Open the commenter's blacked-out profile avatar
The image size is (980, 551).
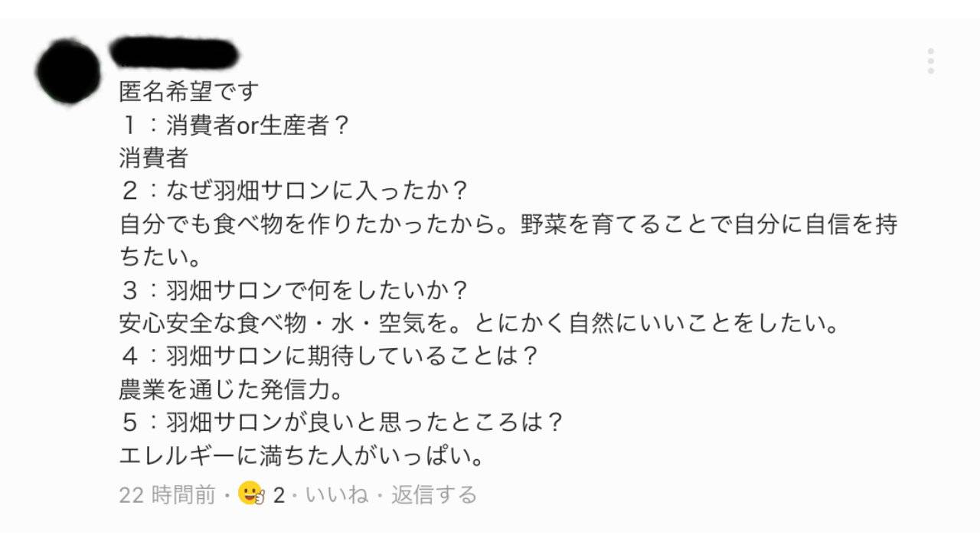pyautogui.click(x=68, y=71)
